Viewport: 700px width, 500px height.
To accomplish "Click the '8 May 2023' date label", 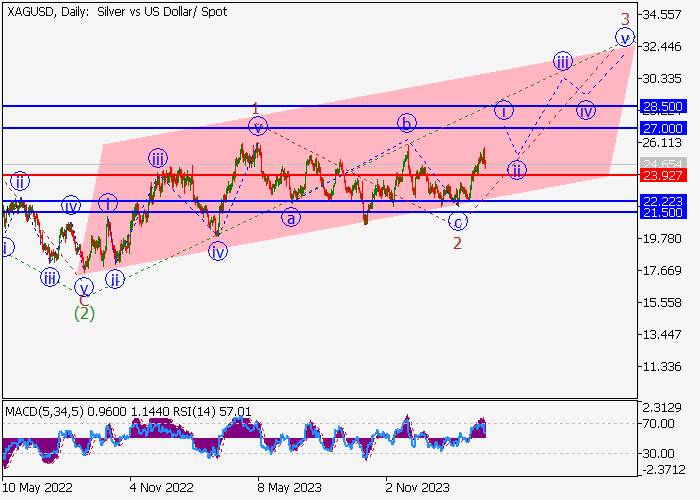I will click(289, 488).
